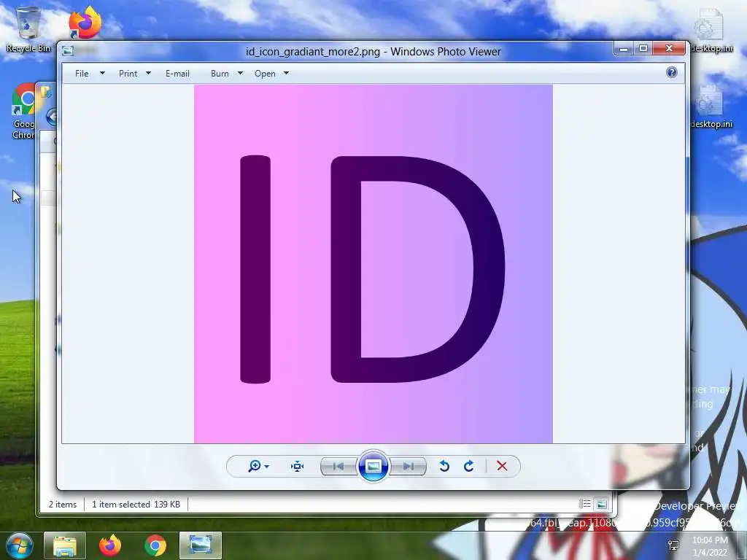Screen dimensions: 747x560
Task: Rotate image counterclockwise
Action: [x=444, y=466]
